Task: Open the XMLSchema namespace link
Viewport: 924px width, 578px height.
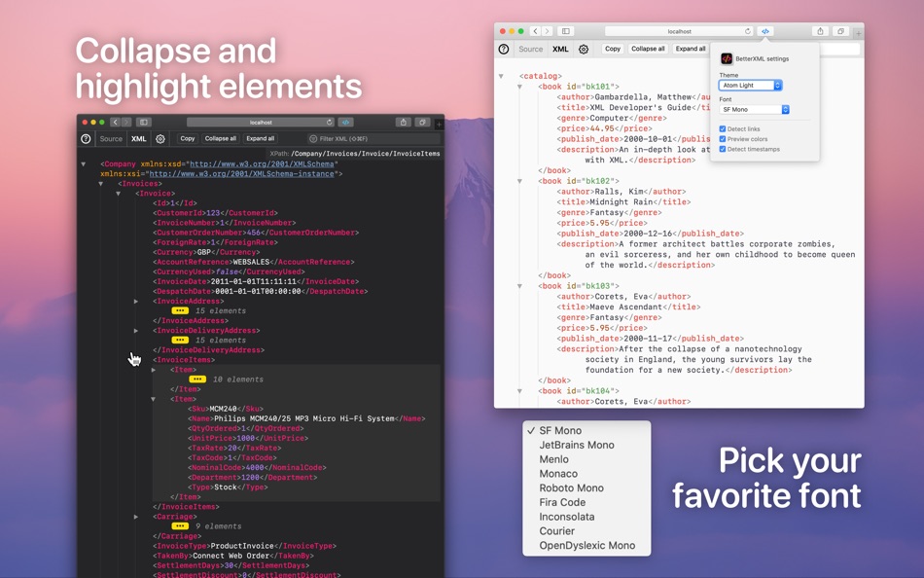Action: point(262,164)
